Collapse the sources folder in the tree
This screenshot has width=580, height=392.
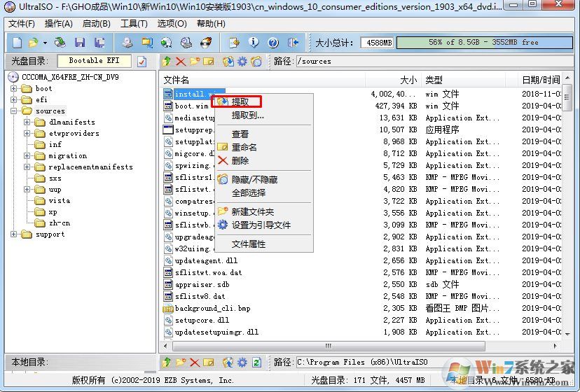coord(14,111)
